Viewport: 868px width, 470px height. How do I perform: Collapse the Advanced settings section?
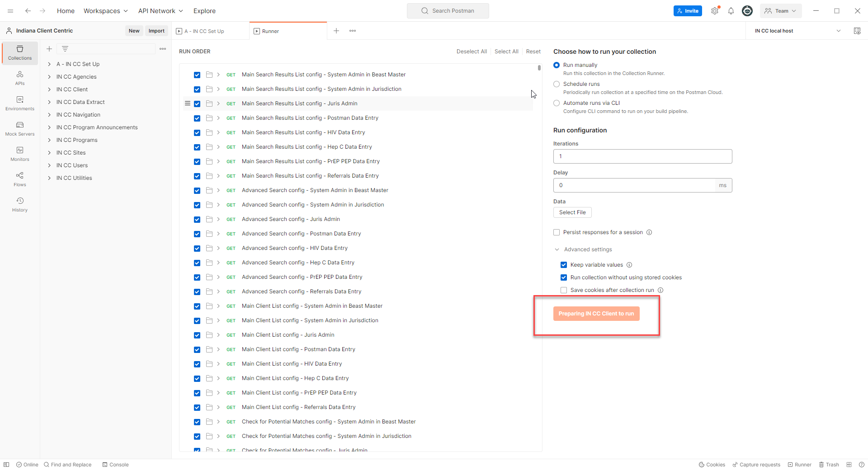pyautogui.click(x=556, y=249)
